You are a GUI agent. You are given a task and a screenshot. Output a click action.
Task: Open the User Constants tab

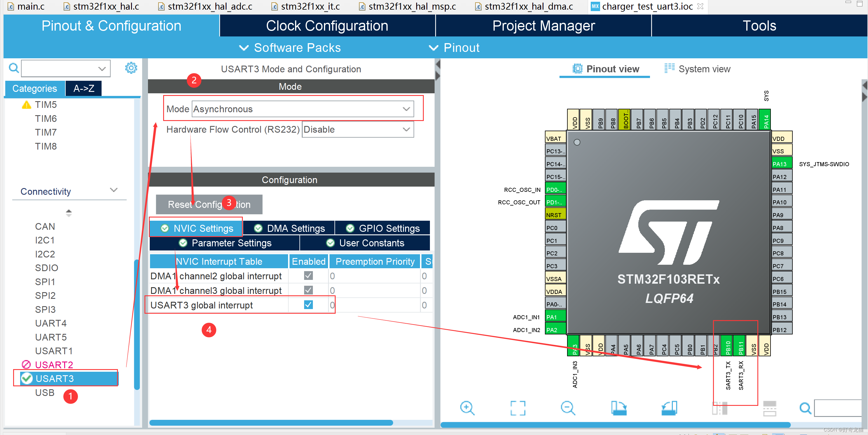(365, 243)
